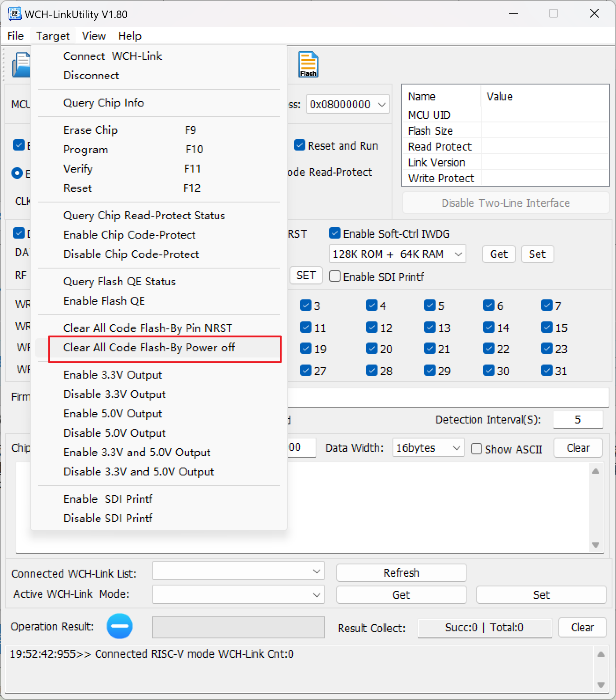
Task: Select Clear All Code Flash-By Power off
Action: pos(149,348)
